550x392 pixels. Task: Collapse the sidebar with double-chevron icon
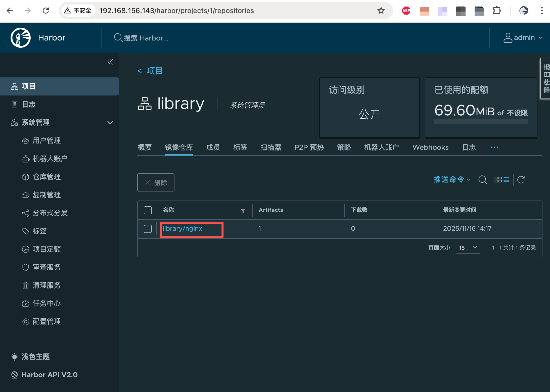click(110, 62)
